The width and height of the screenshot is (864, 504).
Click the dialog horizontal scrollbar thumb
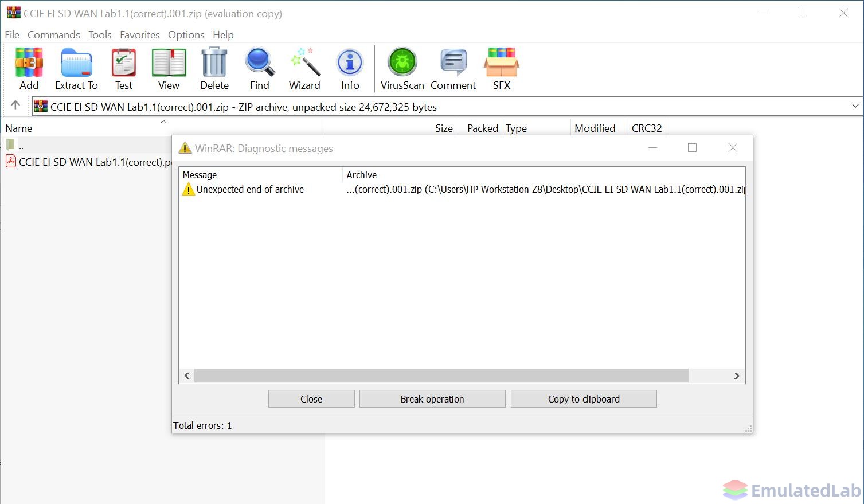click(x=441, y=376)
